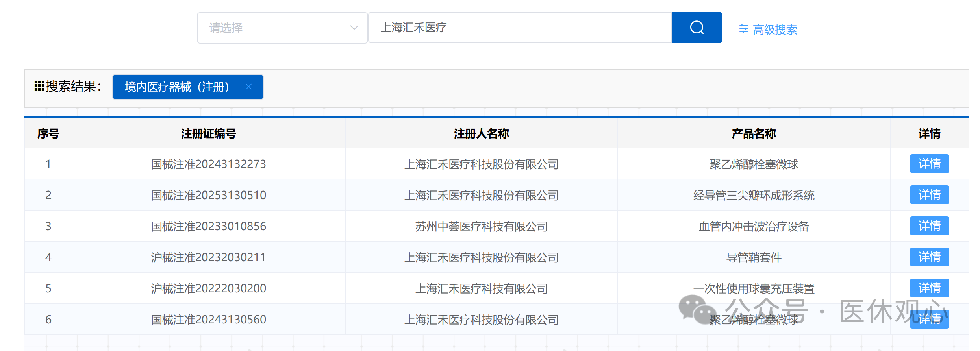Open 详情 for row 6 聚乙烯醇栓塞微球
Viewport: 980px width, 351px height.
pyautogui.click(x=929, y=319)
